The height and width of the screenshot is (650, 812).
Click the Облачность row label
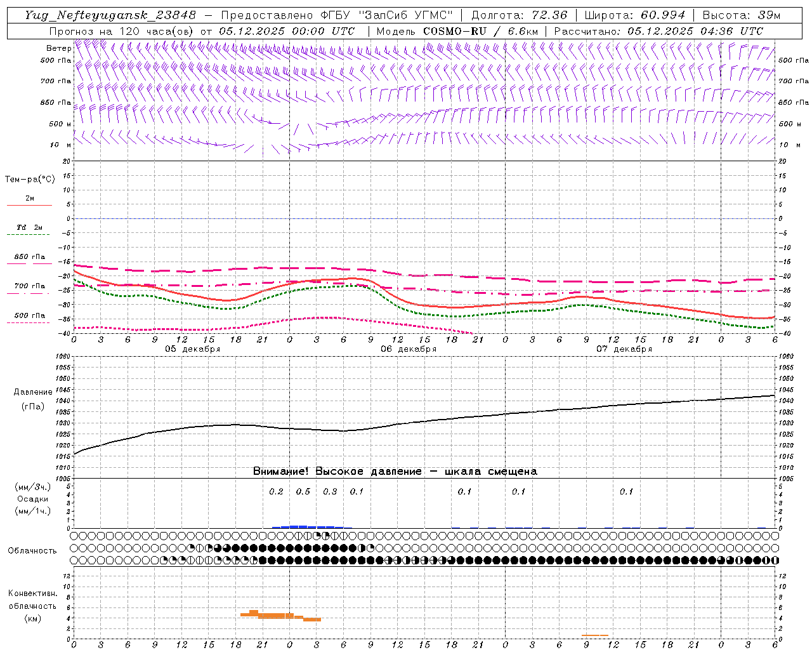(32, 550)
